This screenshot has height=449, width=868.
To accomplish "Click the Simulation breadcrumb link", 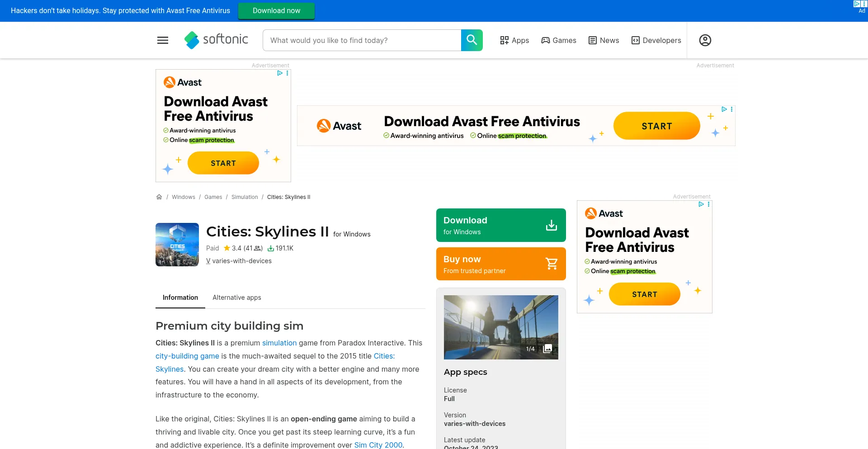I will 245,197.
